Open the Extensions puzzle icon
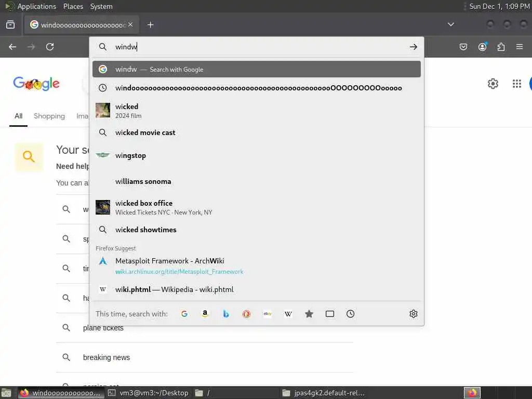The width and height of the screenshot is (532, 399). [501, 47]
